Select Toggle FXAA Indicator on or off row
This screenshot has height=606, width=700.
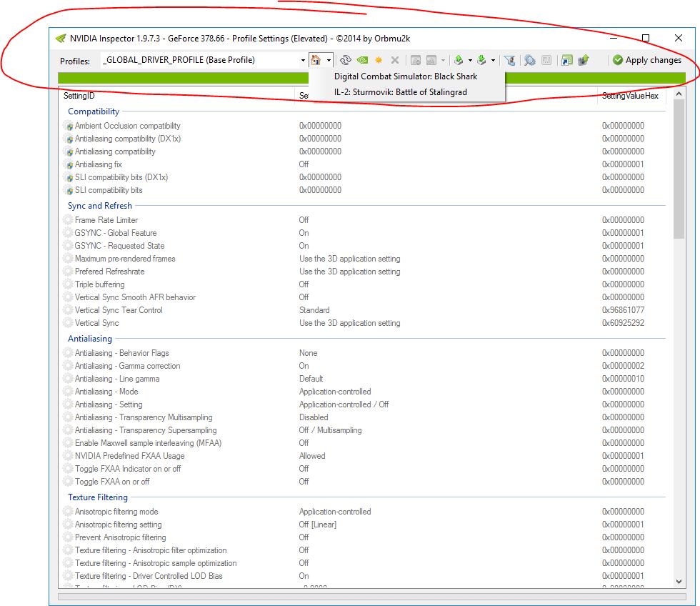(x=364, y=469)
